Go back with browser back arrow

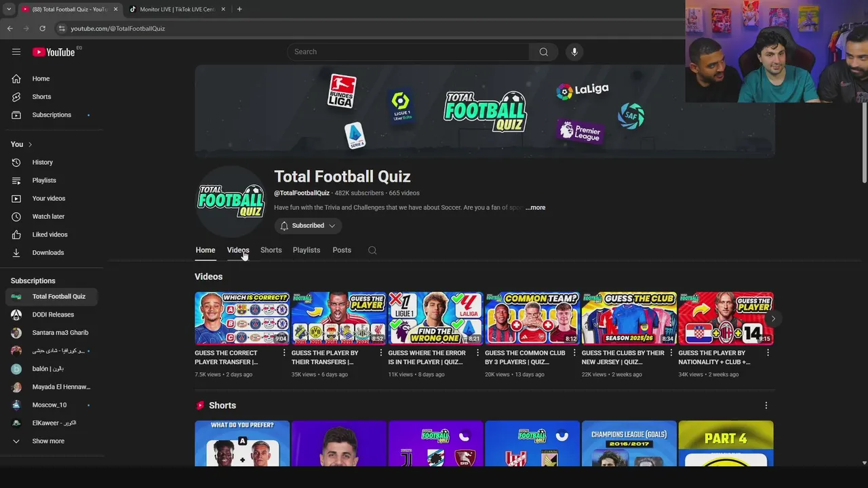point(9,28)
